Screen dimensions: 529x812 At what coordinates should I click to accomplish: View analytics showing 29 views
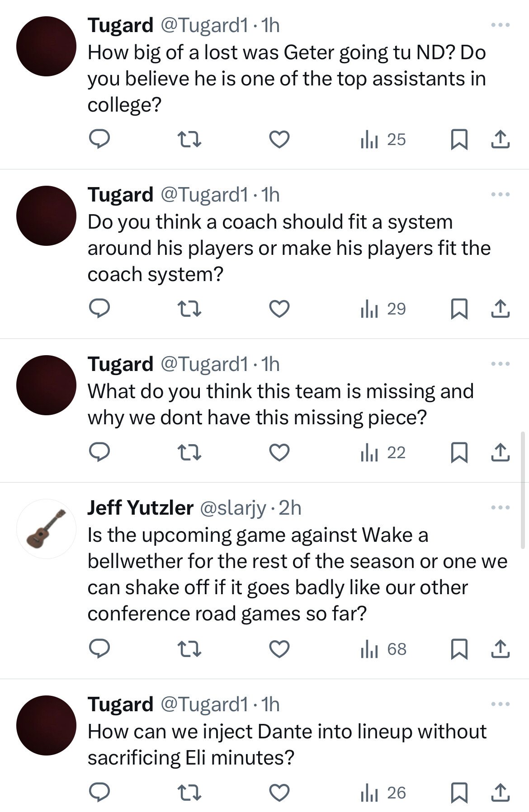click(383, 309)
